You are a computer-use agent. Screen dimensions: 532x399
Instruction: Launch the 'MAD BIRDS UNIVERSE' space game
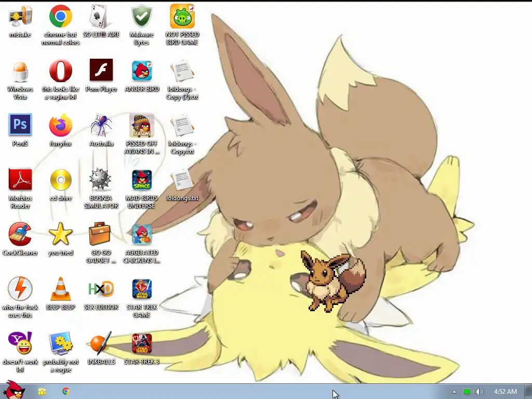point(142,180)
